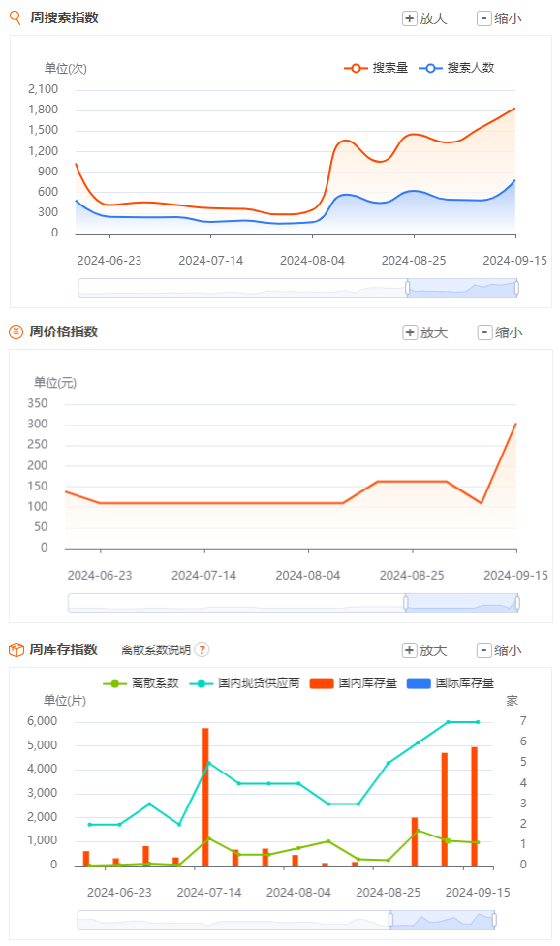
Task: Click 放大 on the weekly price index chart
Action: [425, 332]
